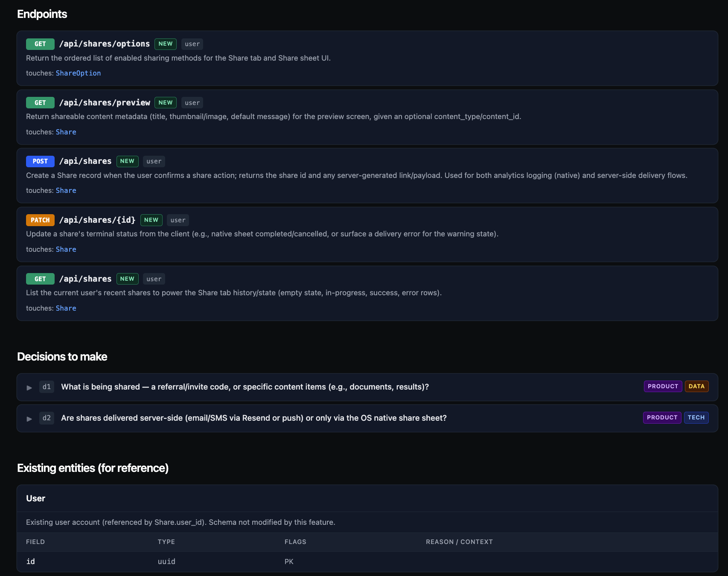The width and height of the screenshot is (728, 576).
Task: Click the Endpoints section heading
Action: (x=42, y=14)
